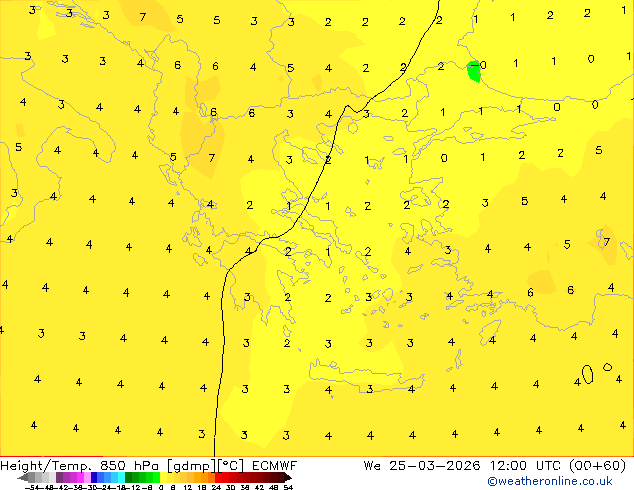Pick the dark blue legend swatch at -30
634x490 pixels.
coord(94,477)
